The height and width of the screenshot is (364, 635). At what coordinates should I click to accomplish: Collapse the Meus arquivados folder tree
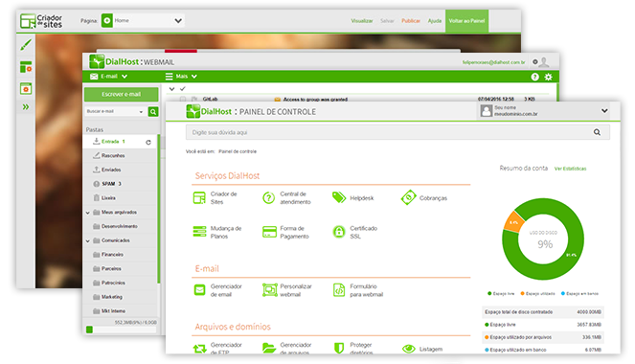87,213
